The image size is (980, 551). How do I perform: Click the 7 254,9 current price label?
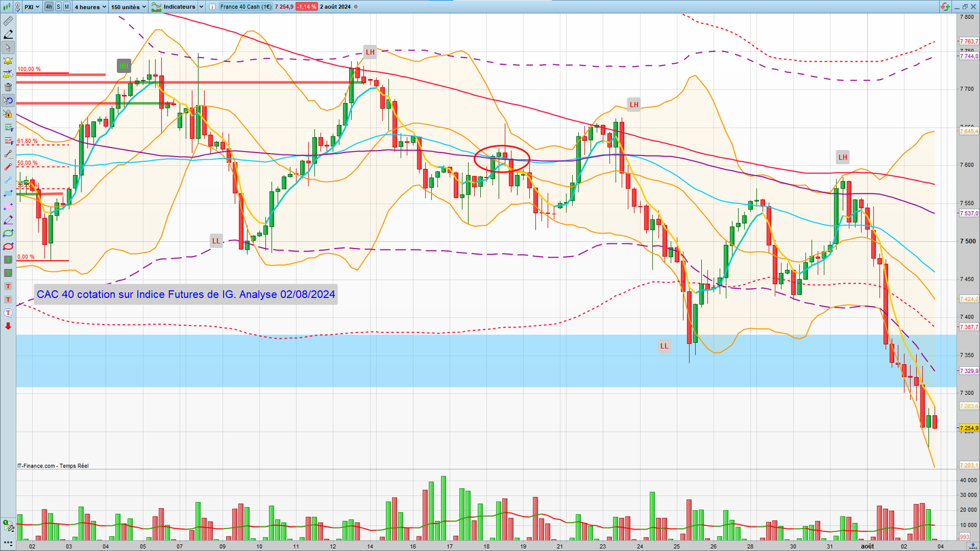click(x=969, y=429)
